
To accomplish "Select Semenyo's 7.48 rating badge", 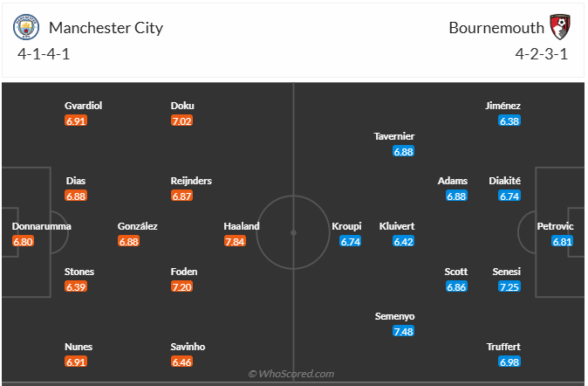I will [403, 332].
